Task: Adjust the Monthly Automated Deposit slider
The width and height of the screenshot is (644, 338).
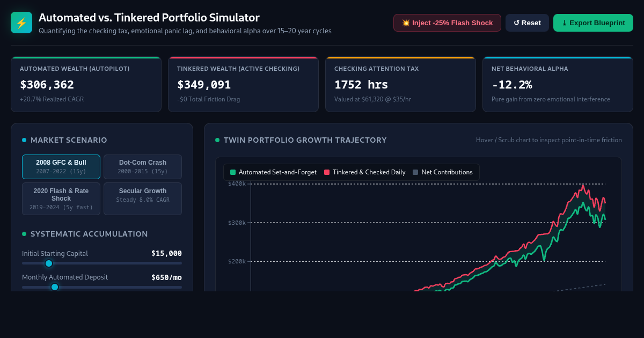Action: [x=102, y=287]
